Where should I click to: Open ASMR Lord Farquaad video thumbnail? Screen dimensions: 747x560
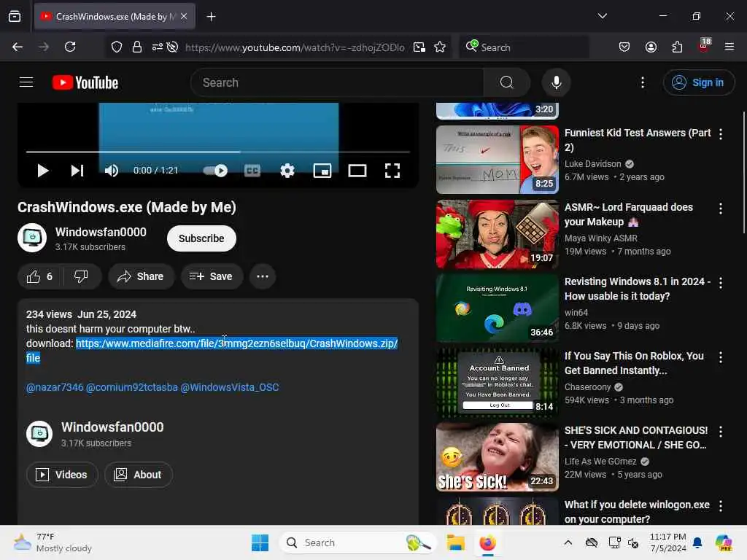[x=497, y=234]
